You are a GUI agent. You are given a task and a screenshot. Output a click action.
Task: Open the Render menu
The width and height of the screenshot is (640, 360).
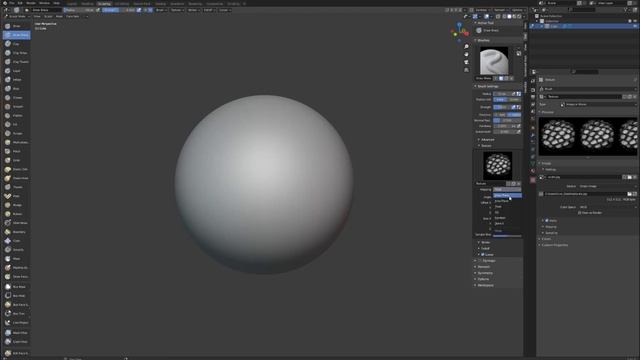click(x=31, y=3)
